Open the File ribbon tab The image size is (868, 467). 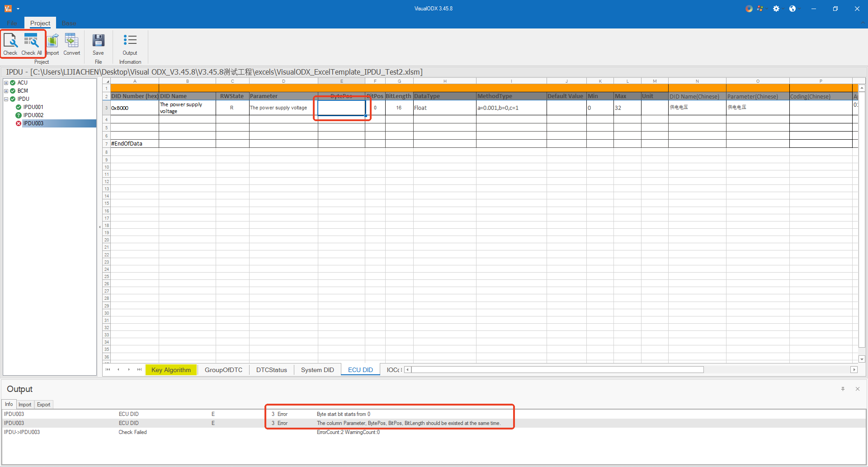[x=12, y=23]
